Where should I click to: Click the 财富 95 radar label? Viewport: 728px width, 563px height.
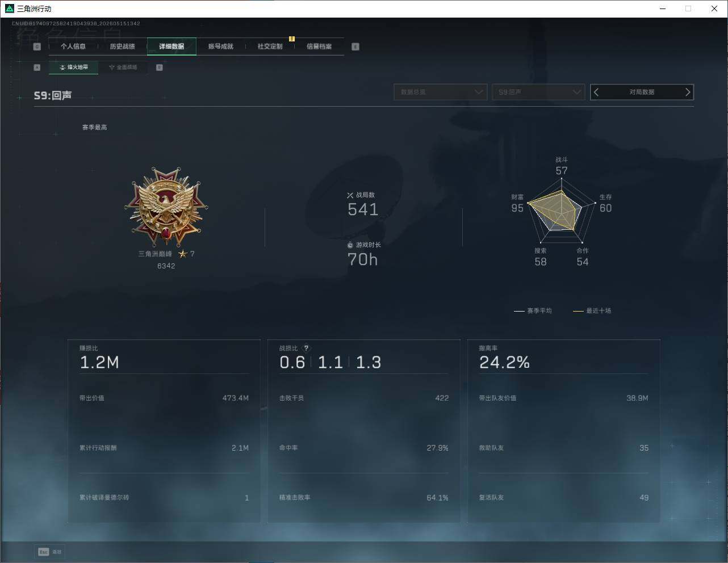(517, 204)
